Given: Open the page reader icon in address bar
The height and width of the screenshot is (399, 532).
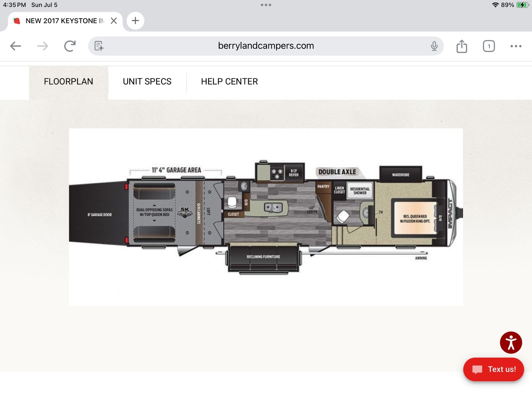Looking at the screenshot, I should [99, 46].
